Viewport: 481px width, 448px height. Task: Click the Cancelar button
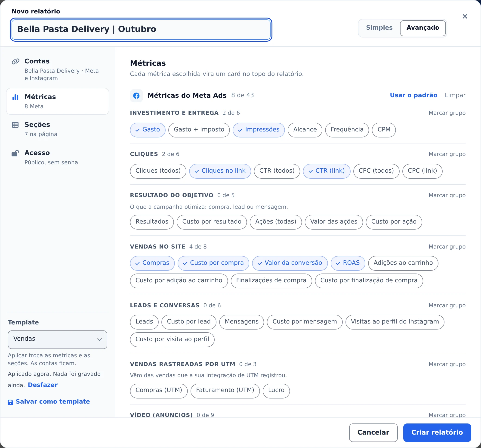click(373, 432)
